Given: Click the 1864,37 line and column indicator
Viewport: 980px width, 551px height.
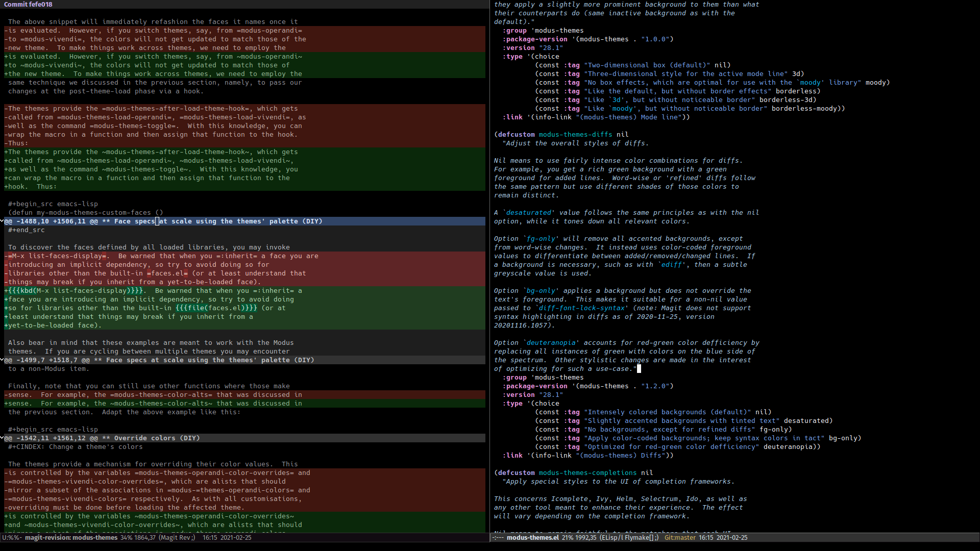Looking at the screenshot, I should click(145, 538).
